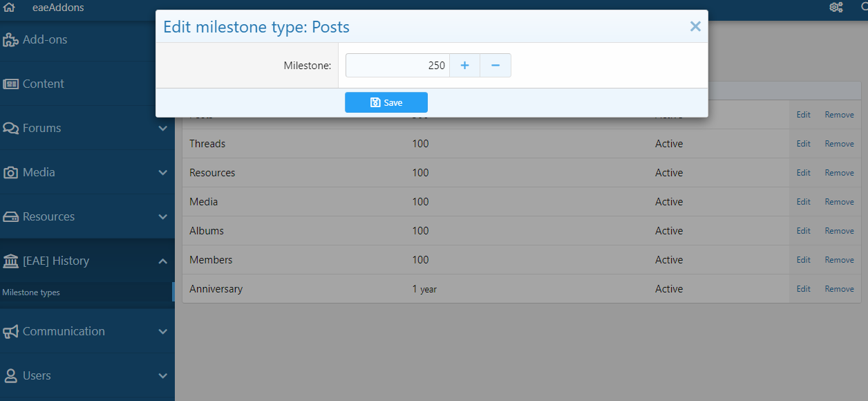Save the milestone changes
This screenshot has height=401, width=868.
click(x=386, y=102)
